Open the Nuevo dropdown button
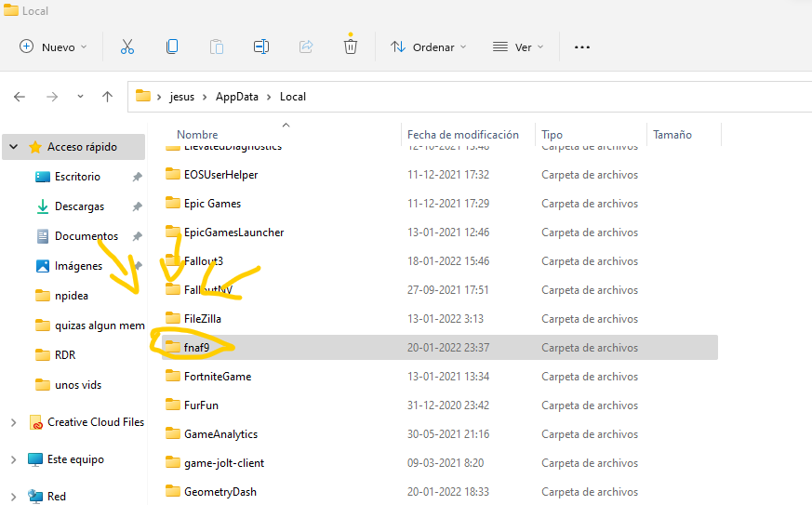Image resolution: width=812 pixels, height=505 pixels. 53,47
